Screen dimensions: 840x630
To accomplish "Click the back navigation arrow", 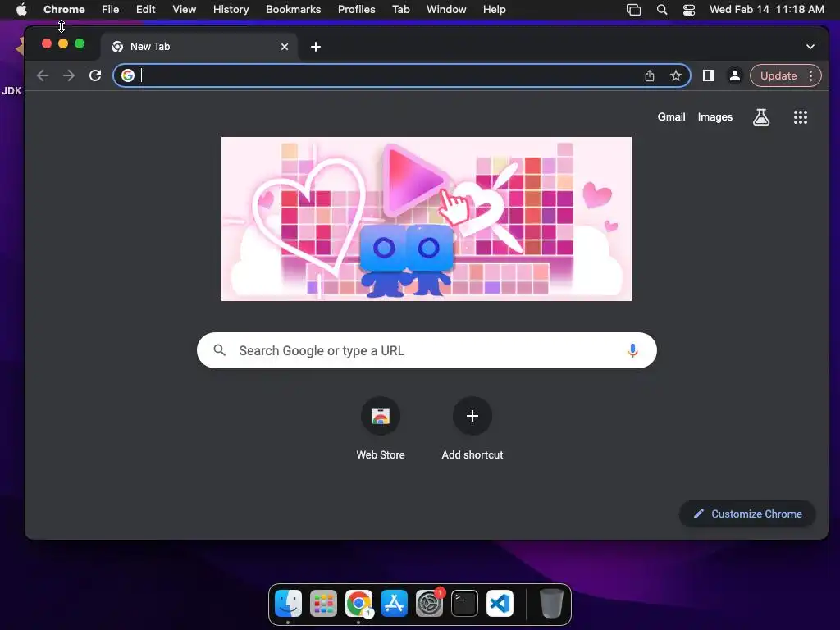I will pos(43,75).
